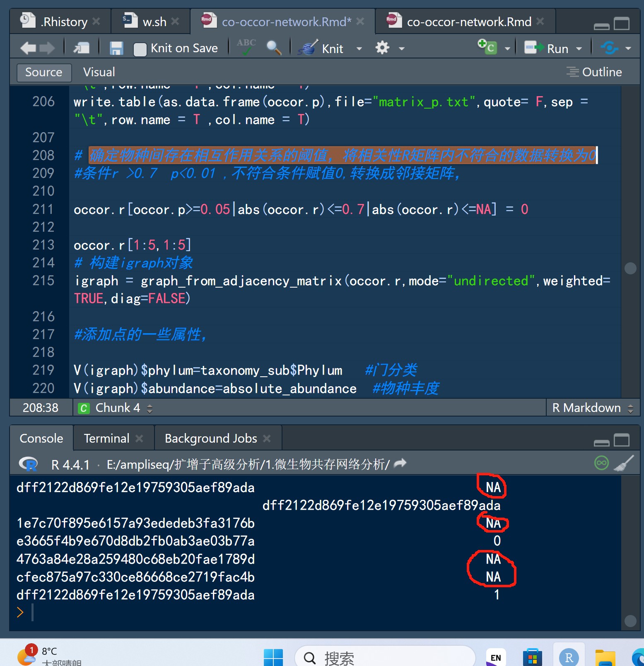Open Windows Start menu
The image size is (644, 666).
pyautogui.click(x=273, y=658)
